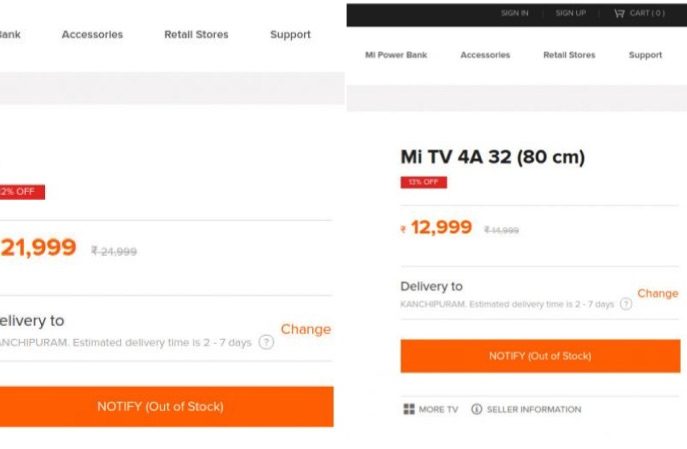Open Retail Stores menu in left panel
The height and width of the screenshot is (449, 687).
click(196, 34)
